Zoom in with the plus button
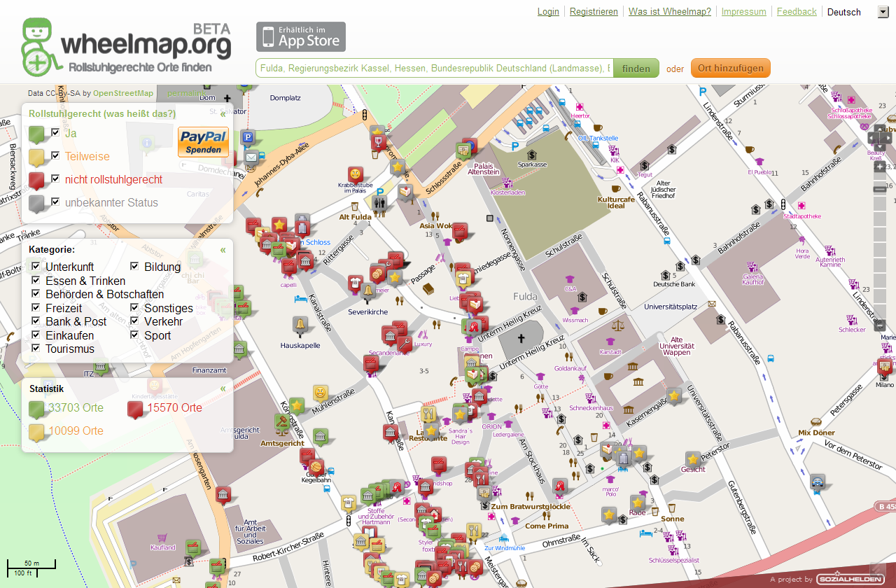Viewport: 896px width, 588px height. point(880,167)
